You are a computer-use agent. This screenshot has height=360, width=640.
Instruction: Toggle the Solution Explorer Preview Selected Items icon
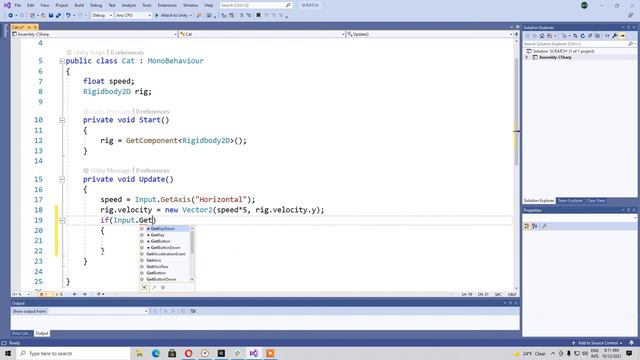622,36
